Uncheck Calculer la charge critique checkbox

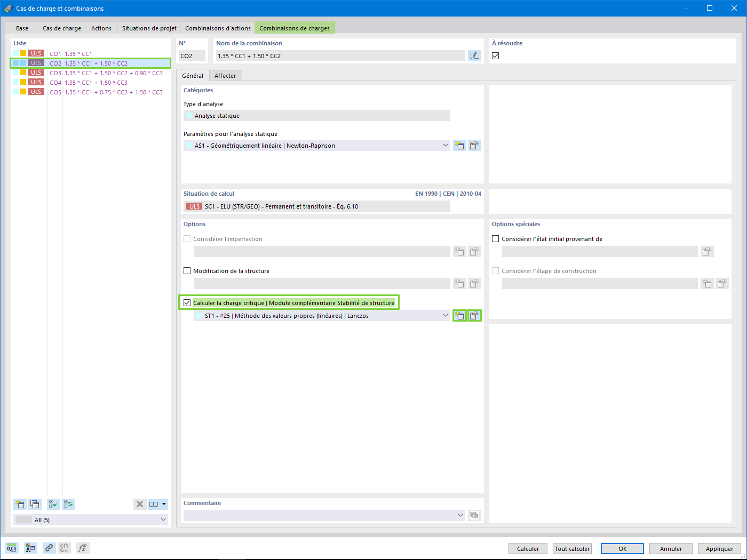187,303
